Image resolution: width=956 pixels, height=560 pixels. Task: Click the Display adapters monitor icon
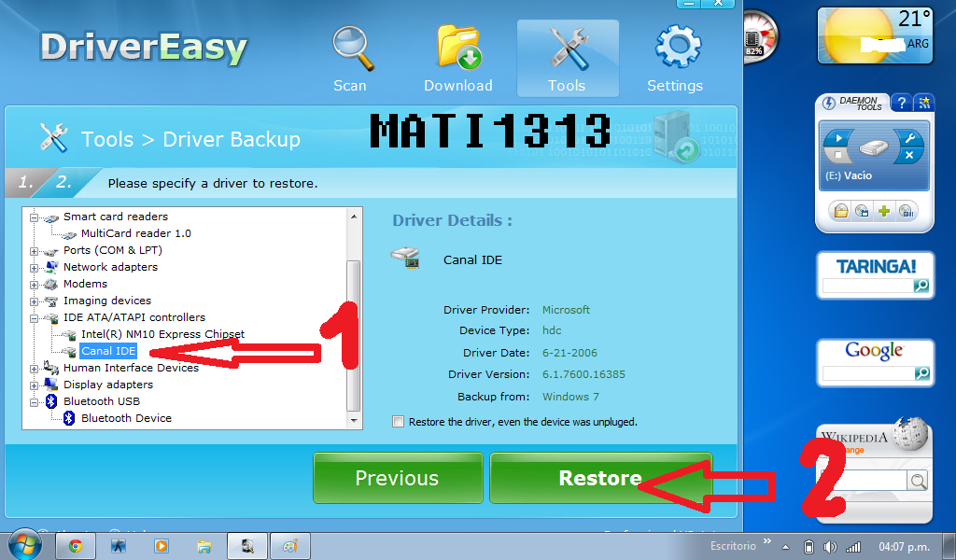(51, 385)
